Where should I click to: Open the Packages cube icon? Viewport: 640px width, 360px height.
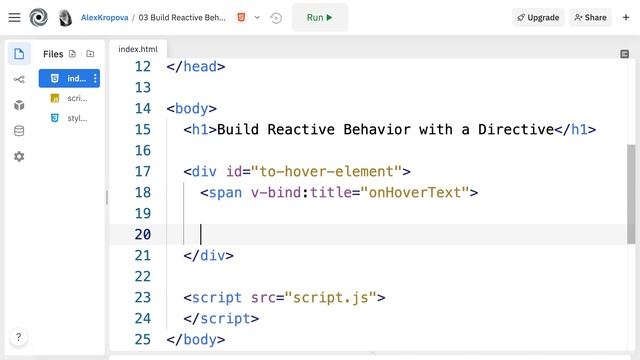click(19, 105)
